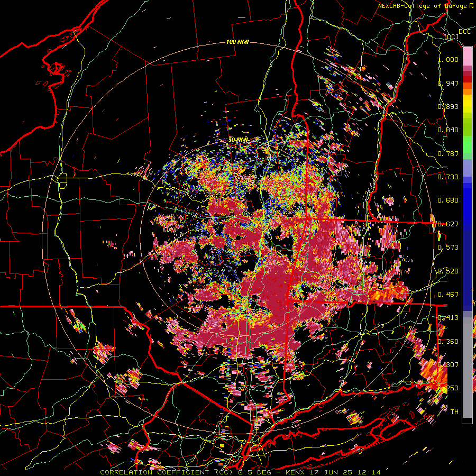Pick the periwinkle light-blue color bar segment
This screenshot has height=476, width=476.
(x=467, y=168)
